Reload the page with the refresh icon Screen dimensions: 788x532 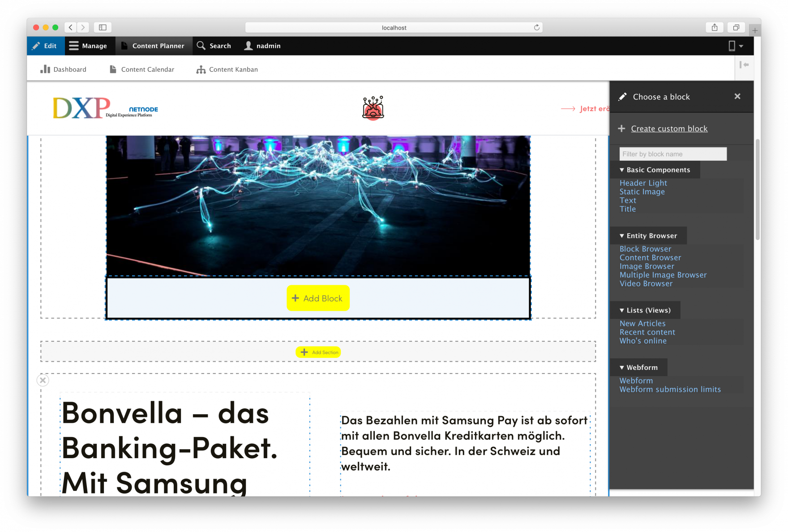[x=536, y=27]
